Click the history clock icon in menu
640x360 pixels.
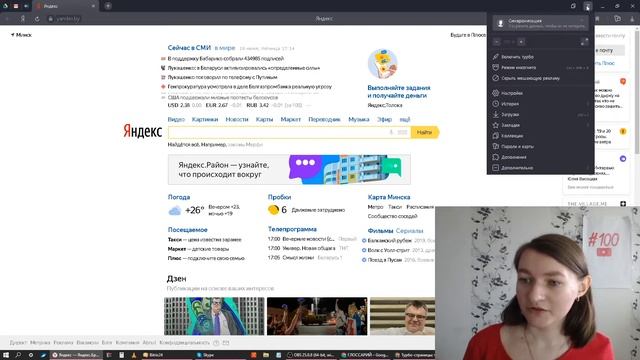click(496, 104)
